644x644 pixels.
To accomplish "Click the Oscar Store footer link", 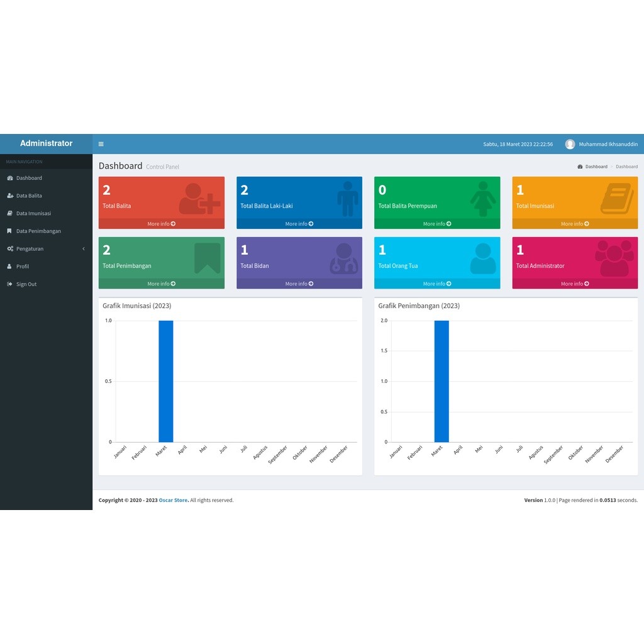I will [x=173, y=500].
